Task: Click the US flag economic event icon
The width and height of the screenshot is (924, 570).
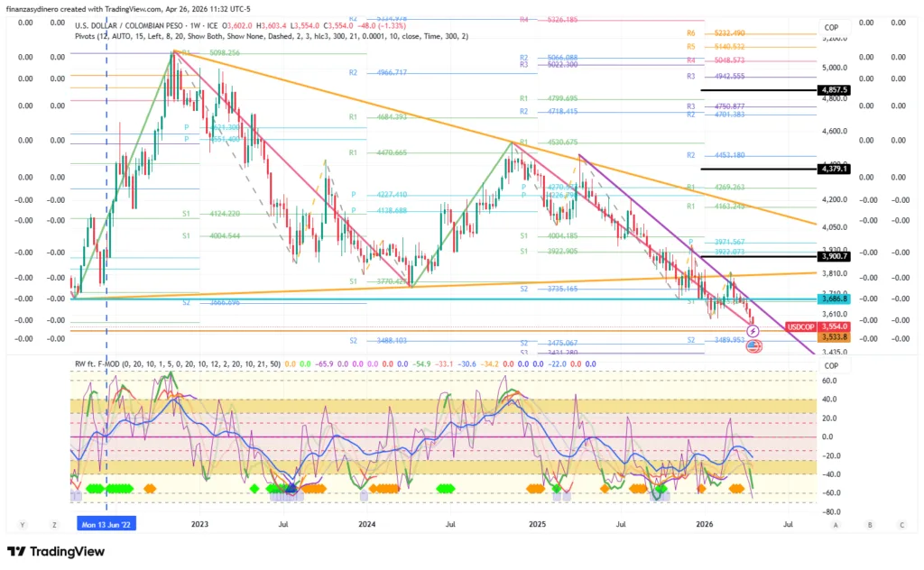Action: pos(753,345)
